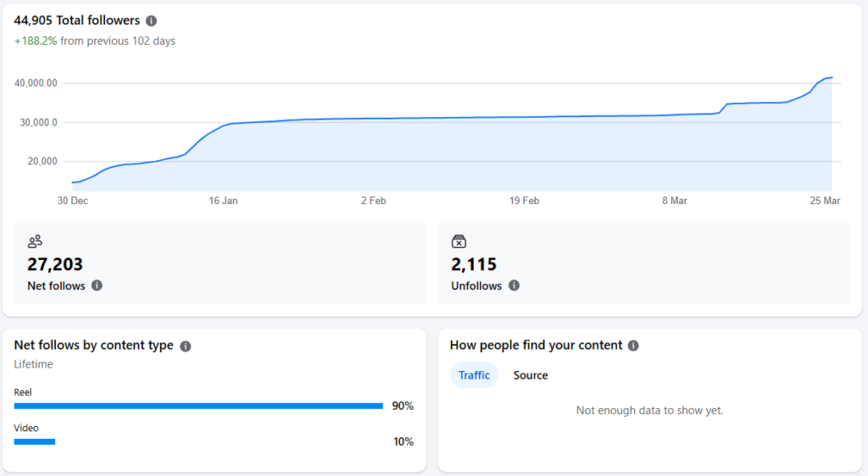This screenshot has width=868, height=476.
Task: Click the Unfollows info icon
Action: point(514,286)
